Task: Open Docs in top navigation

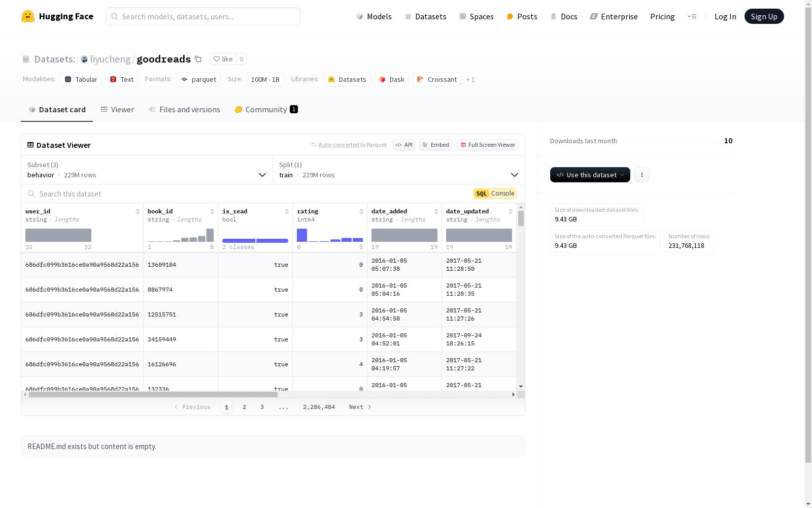Action: coord(564,16)
